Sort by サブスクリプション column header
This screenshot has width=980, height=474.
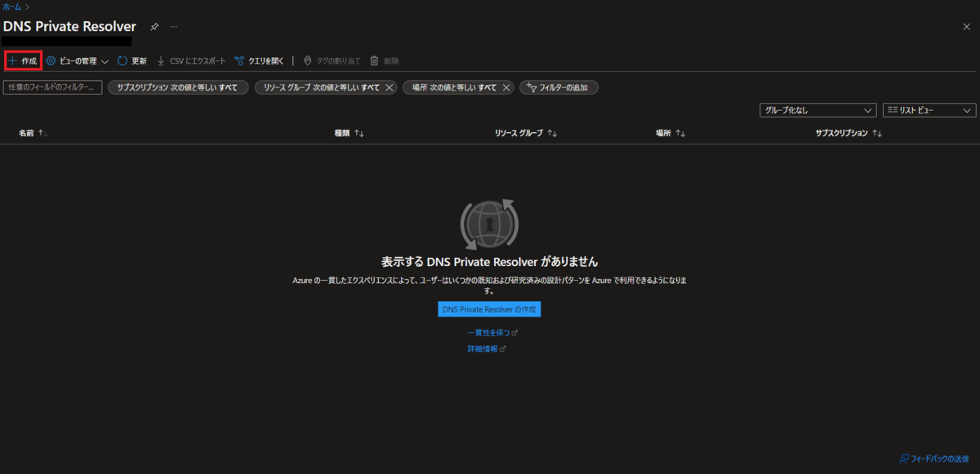[x=849, y=133]
